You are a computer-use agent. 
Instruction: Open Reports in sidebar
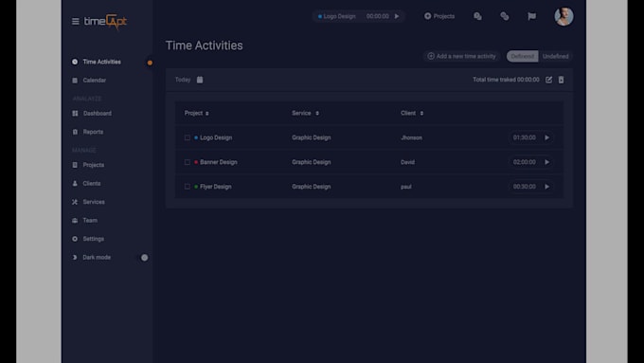[x=93, y=132]
